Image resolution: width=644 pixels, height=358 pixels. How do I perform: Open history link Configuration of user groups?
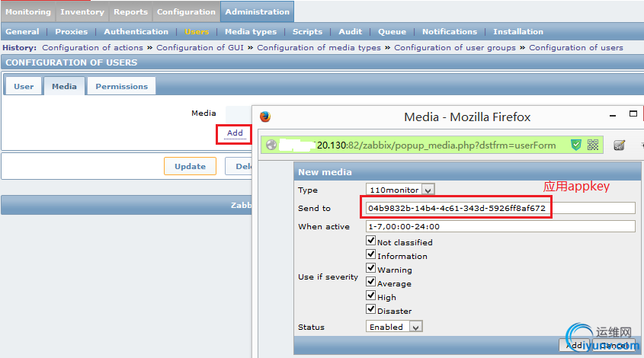[x=455, y=48]
